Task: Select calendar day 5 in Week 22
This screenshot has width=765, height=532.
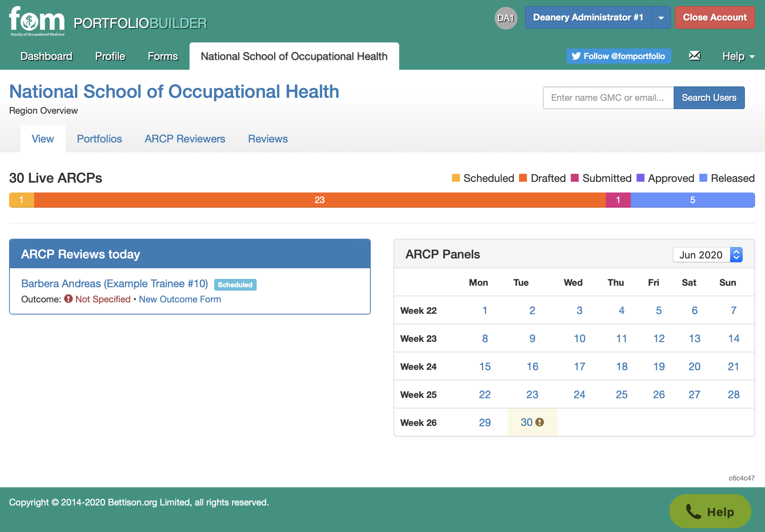Action: tap(659, 310)
